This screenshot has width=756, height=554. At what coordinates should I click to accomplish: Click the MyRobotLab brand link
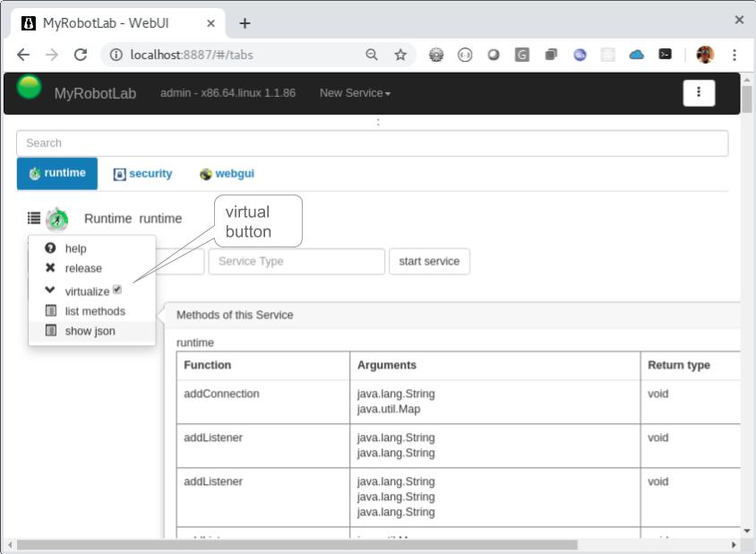coord(95,93)
